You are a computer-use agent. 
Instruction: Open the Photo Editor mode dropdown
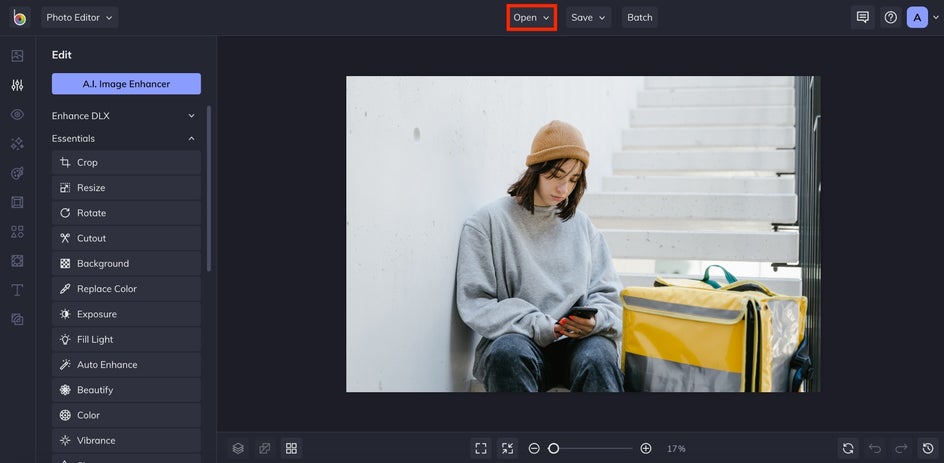coord(79,17)
